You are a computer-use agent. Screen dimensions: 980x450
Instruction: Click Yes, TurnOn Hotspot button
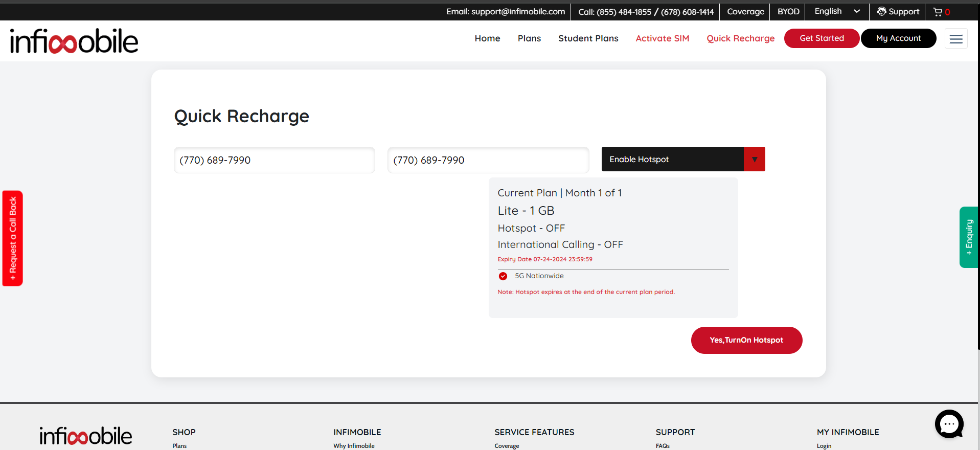[x=746, y=340]
